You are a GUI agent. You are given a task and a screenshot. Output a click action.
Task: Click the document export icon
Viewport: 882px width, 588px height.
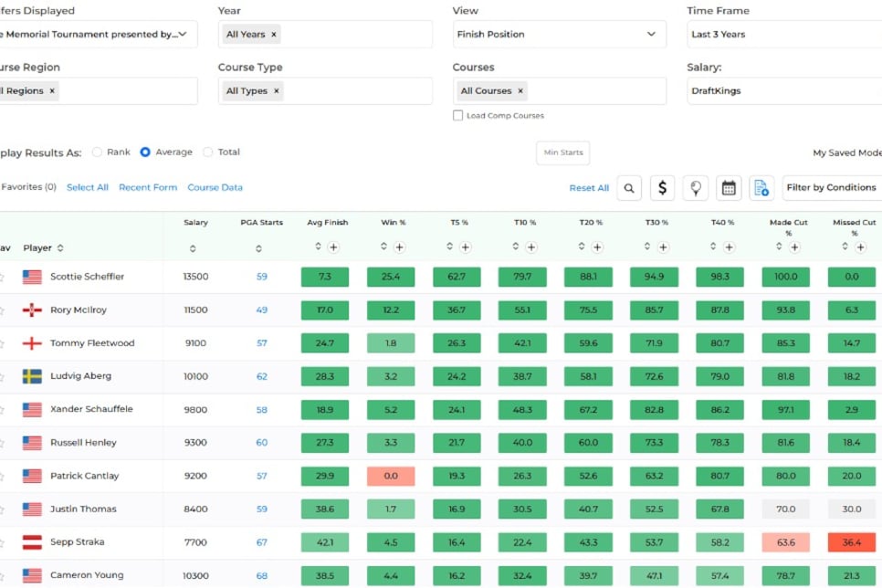(x=761, y=188)
